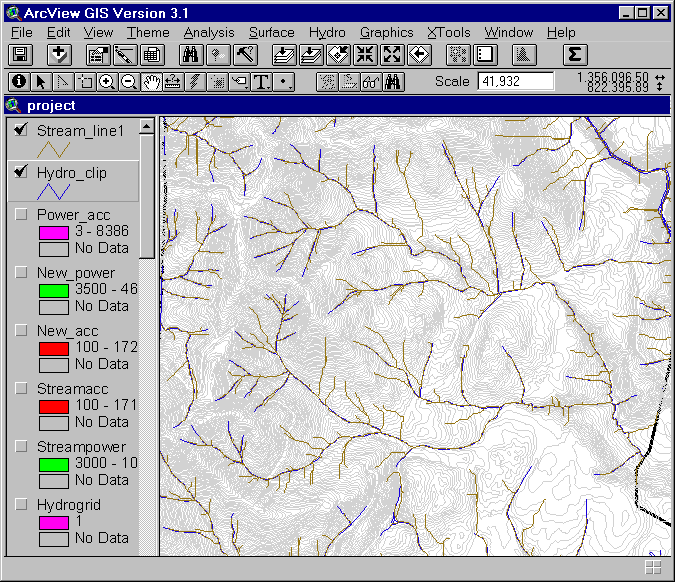Select the Pan hand tool
This screenshot has width=675, height=582.
(x=151, y=81)
